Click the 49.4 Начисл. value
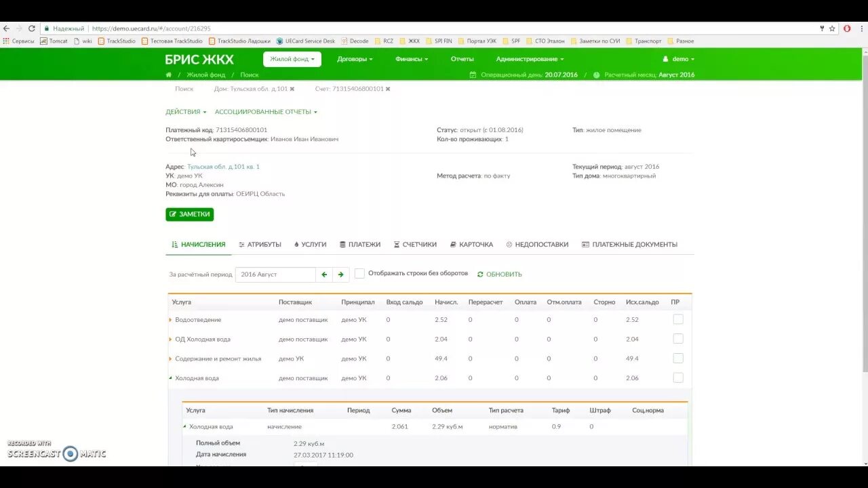This screenshot has height=488, width=868. point(441,359)
